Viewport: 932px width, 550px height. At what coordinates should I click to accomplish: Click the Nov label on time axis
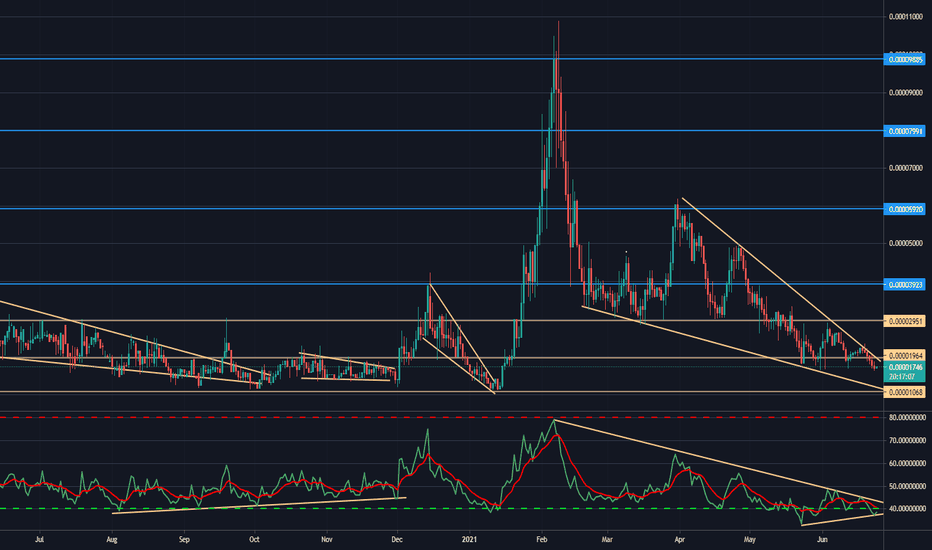pyautogui.click(x=326, y=540)
